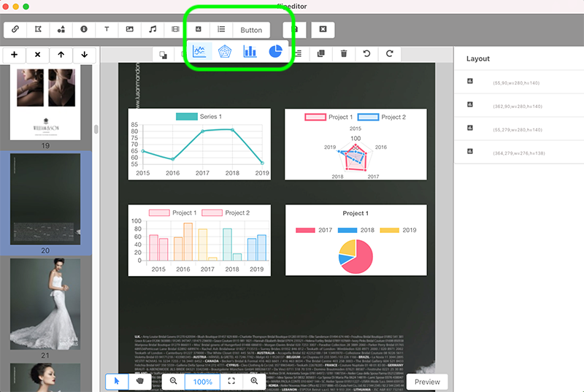Undo the last action
Screen dimensions: 584x392
367,54
